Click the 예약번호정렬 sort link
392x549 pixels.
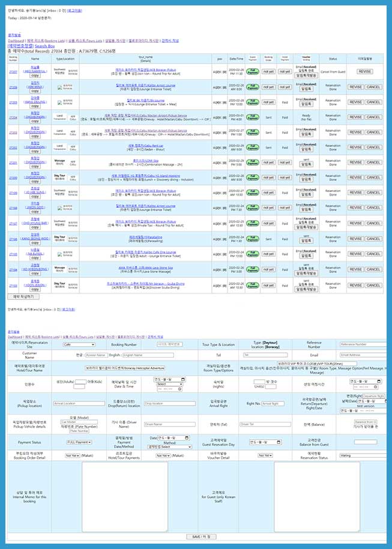pos(20,46)
